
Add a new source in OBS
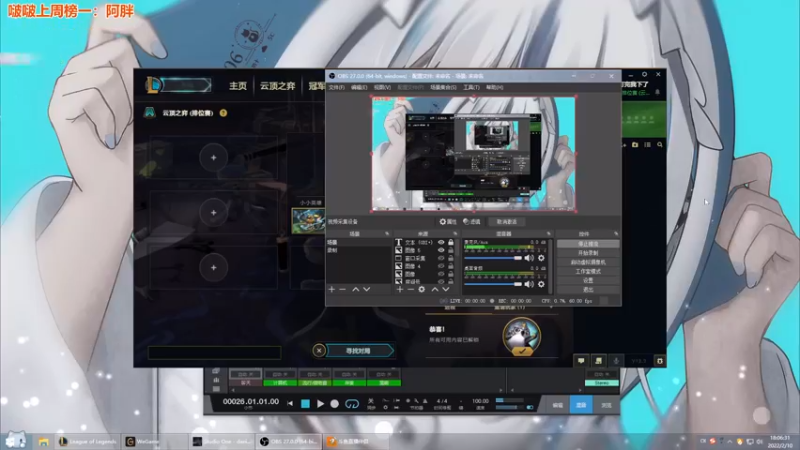pyautogui.click(x=399, y=289)
